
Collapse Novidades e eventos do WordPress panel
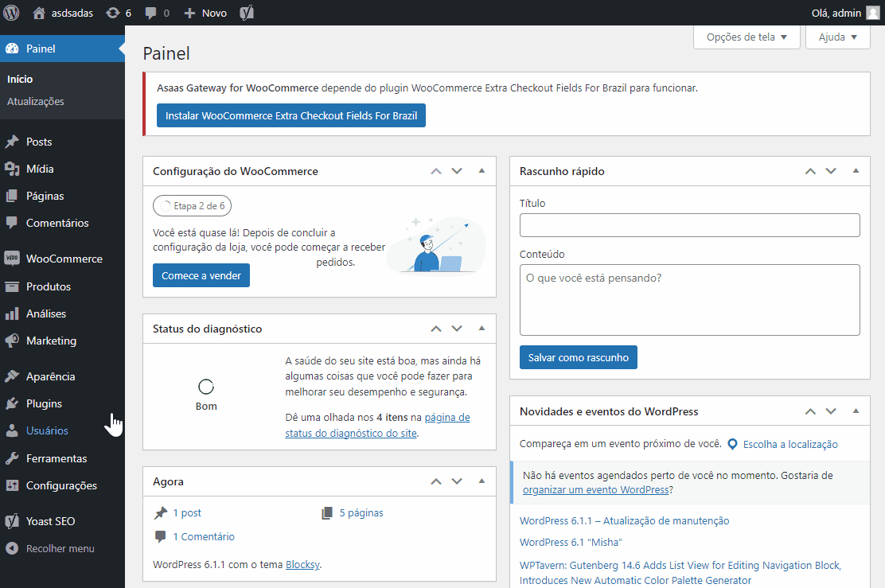point(856,411)
